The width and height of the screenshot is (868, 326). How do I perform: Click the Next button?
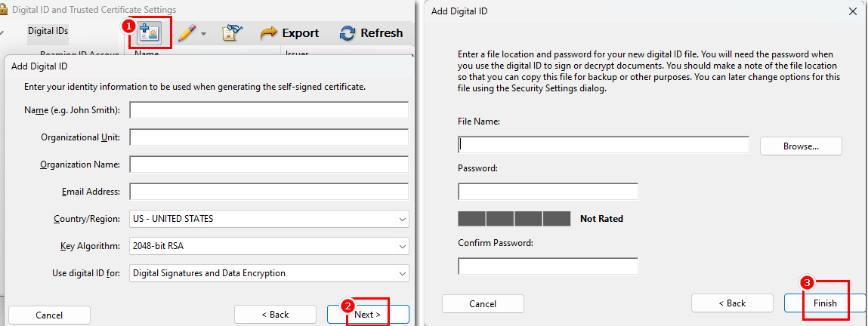(368, 315)
